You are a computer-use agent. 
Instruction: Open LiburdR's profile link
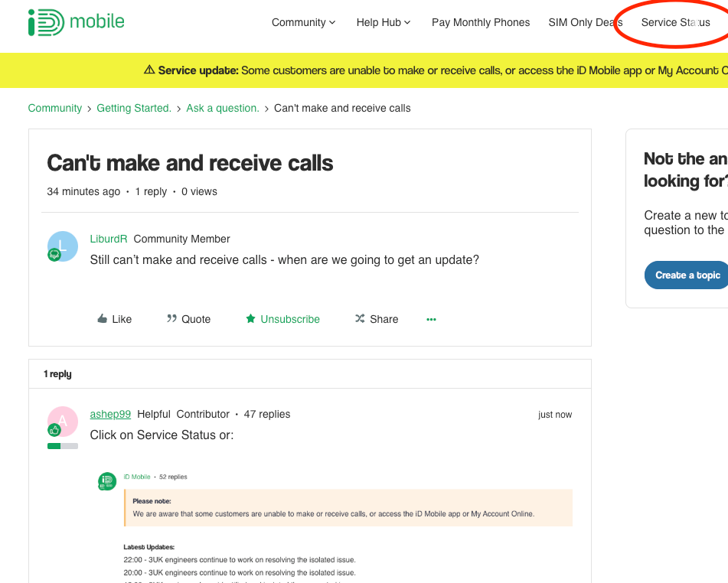[108, 239]
